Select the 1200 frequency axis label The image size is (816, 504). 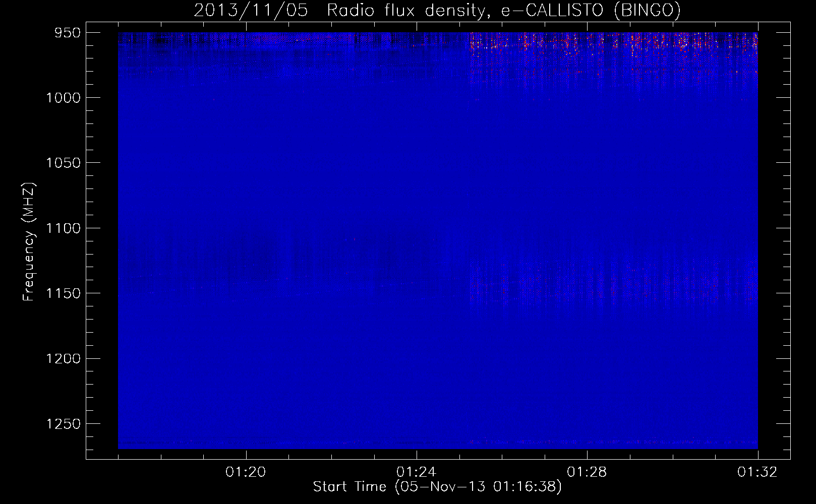pyautogui.click(x=64, y=358)
